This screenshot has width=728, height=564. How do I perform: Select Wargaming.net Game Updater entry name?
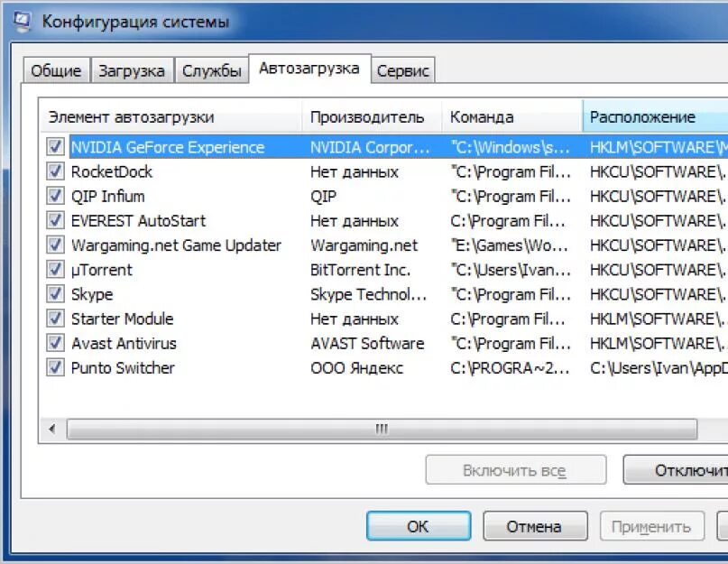(x=176, y=245)
